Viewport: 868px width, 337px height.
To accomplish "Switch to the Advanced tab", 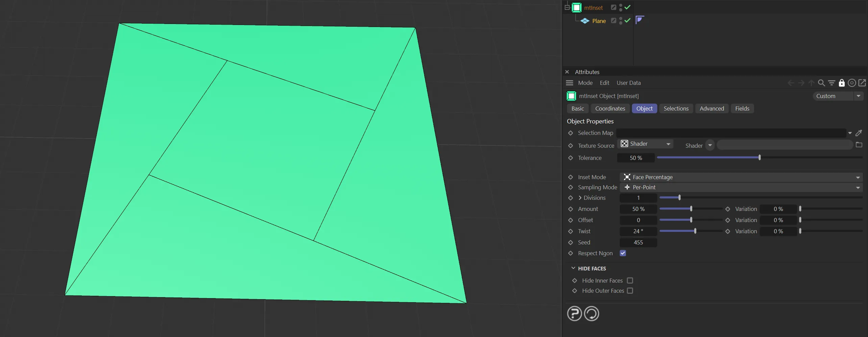I will [x=712, y=109].
